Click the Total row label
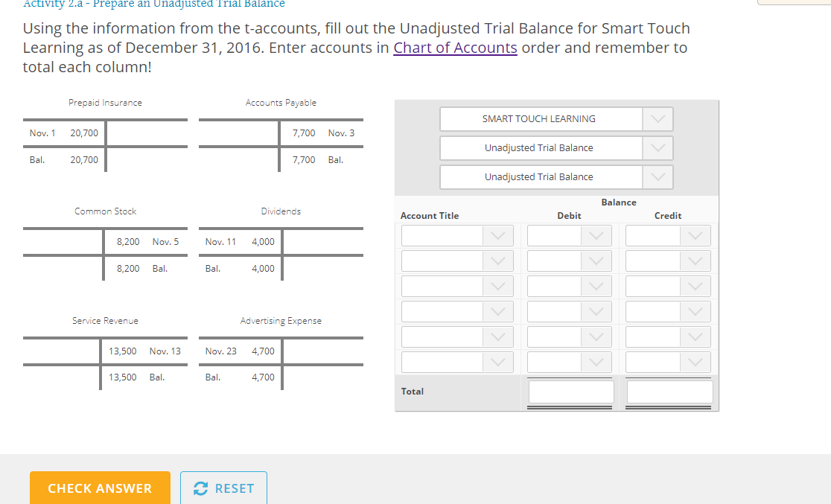831x504 pixels. (x=413, y=392)
